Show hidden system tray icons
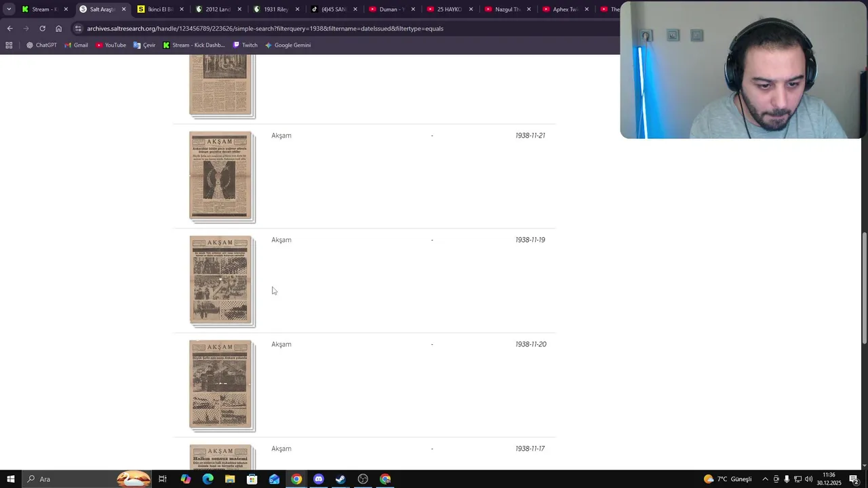 [765, 479]
